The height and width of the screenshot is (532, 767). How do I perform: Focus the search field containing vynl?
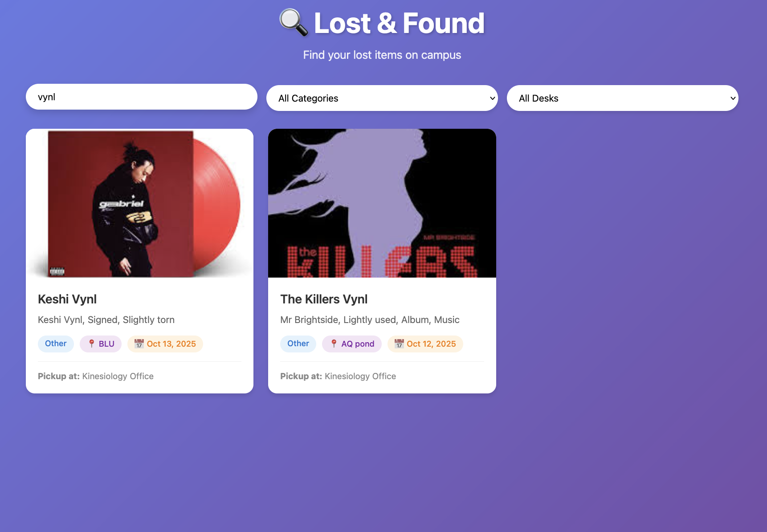[142, 97]
